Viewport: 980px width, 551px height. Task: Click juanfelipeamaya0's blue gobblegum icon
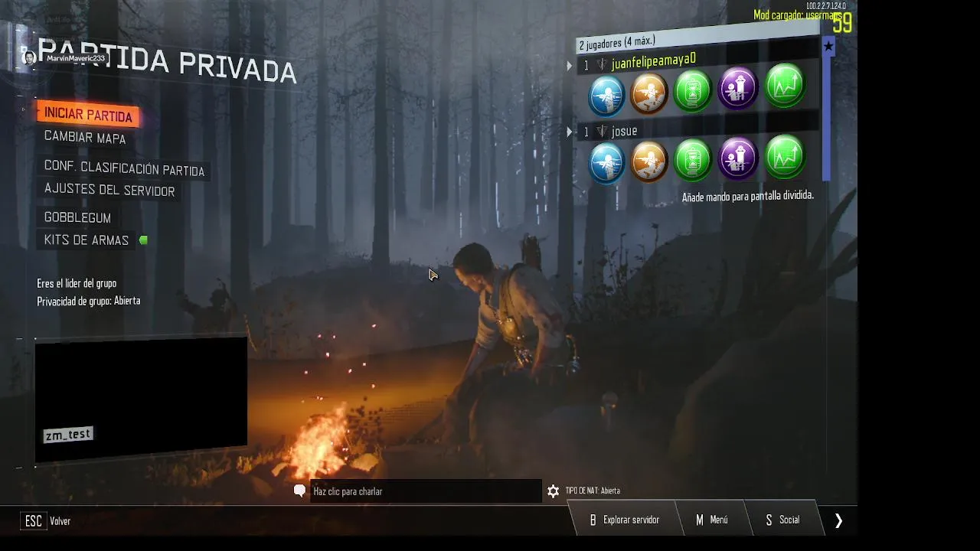point(606,96)
